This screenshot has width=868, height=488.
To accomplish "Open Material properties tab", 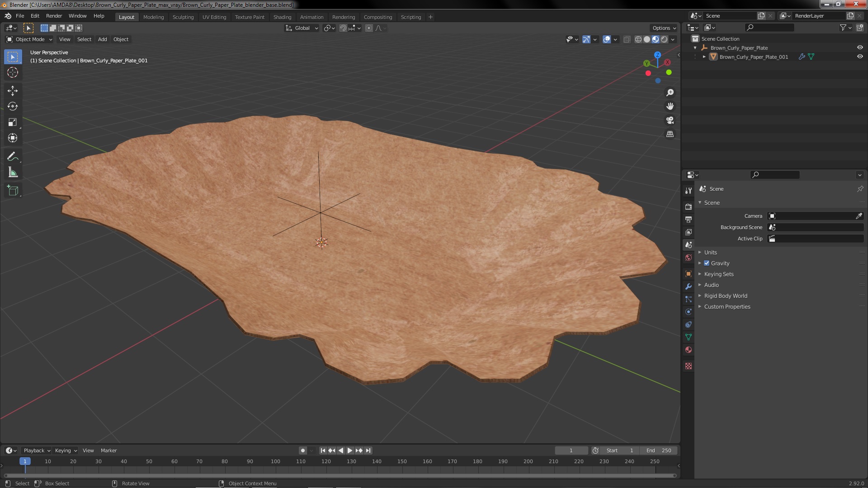I will click(x=689, y=350).
